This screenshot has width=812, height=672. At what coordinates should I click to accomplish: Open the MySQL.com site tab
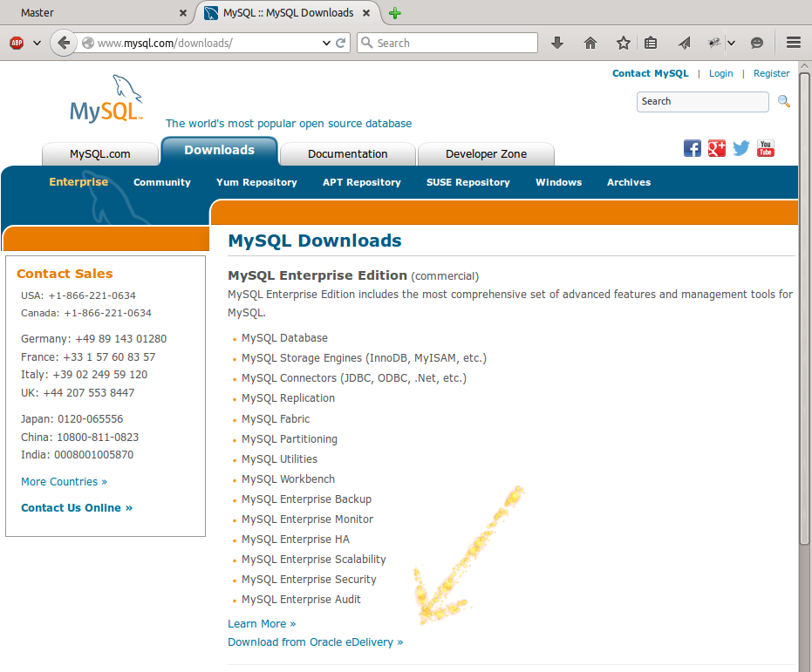[x=100, y=154]
